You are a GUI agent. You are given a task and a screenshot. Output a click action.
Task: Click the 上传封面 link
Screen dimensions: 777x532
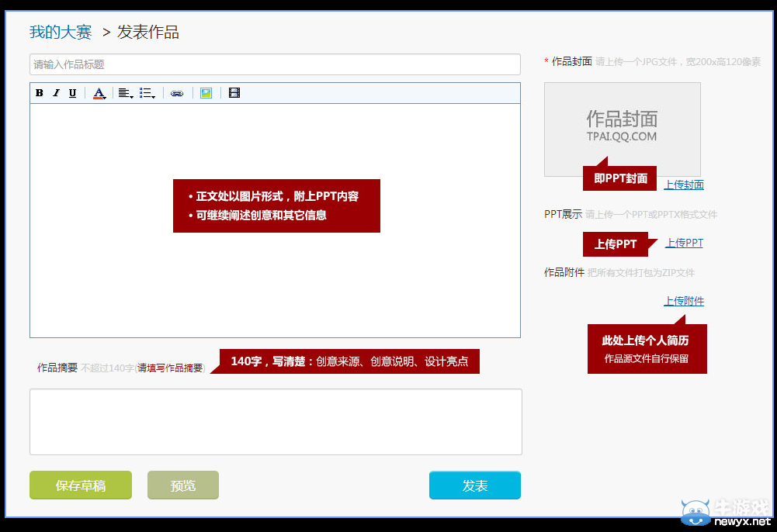[x=683, y=185]
